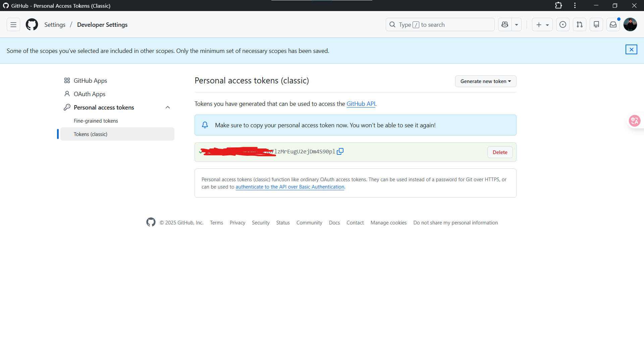
Task: Open the Copilot chat icon
Action: (x=505, y=24)
